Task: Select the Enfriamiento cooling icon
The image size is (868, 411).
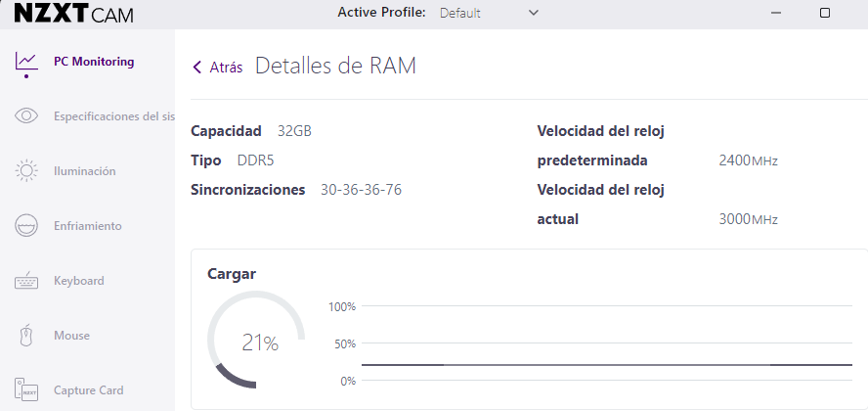Action: (x=26, y=225)
